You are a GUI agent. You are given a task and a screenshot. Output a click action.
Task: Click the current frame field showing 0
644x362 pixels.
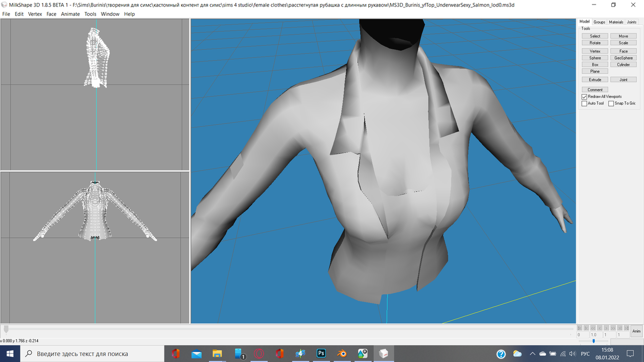tap(583, 335)
